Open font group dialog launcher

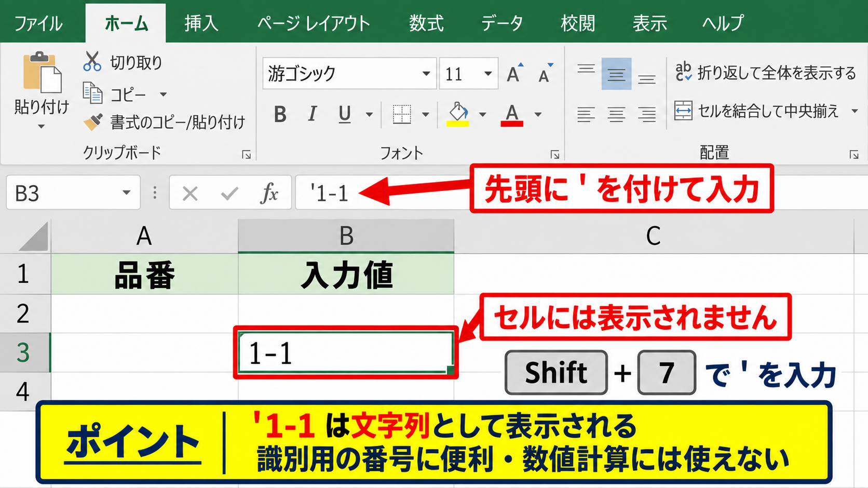tap(555, 155)
